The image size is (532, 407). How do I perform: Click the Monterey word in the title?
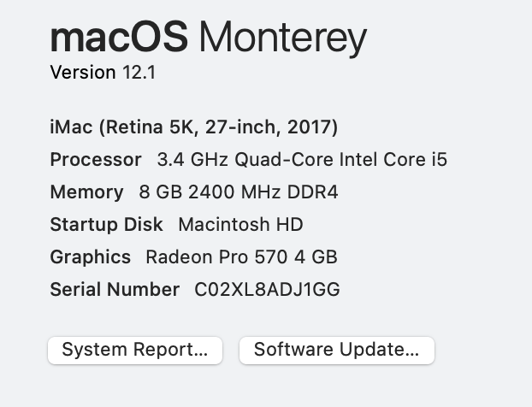pyautogui.click(x=283, y=38)
